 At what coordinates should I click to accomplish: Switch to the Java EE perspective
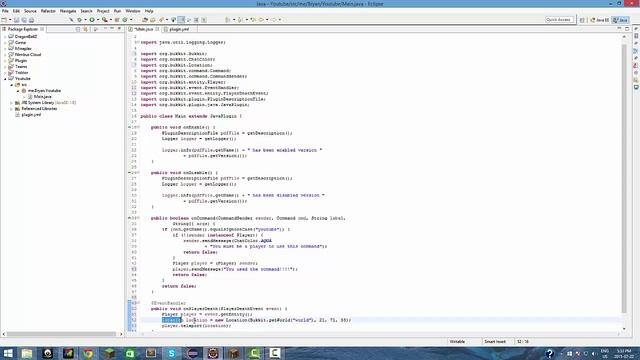[599, 20]
